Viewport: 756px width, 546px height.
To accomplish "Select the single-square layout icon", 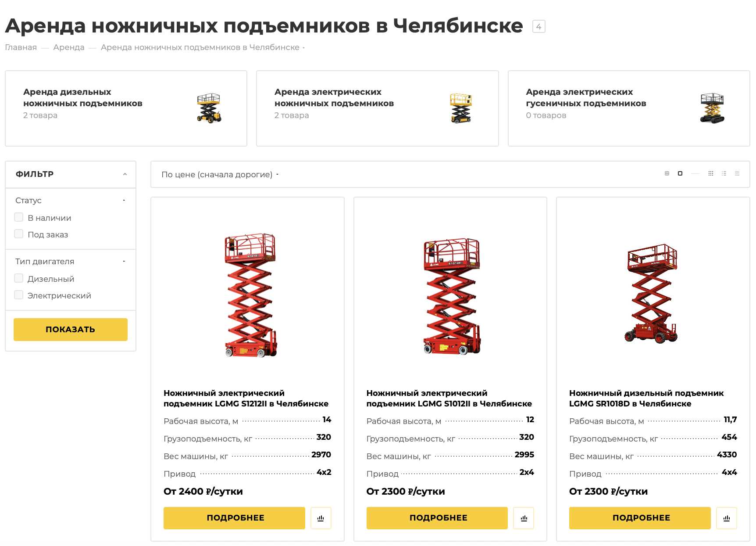I will point(680,174).
